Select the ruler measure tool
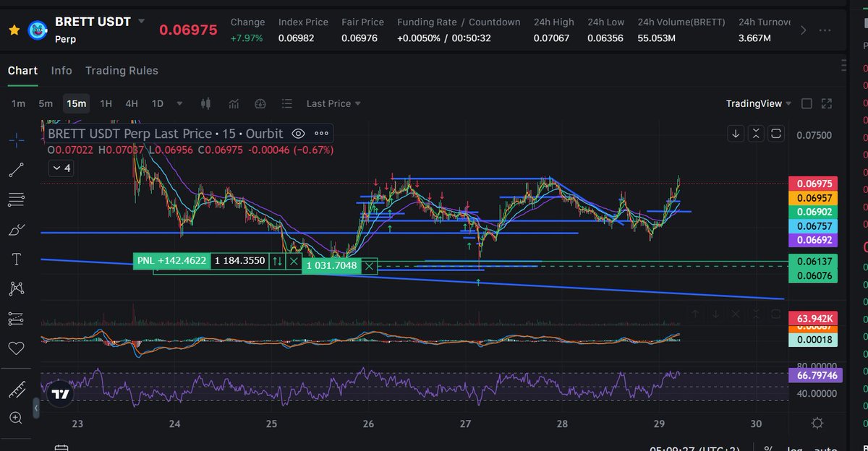 [17, 389]
